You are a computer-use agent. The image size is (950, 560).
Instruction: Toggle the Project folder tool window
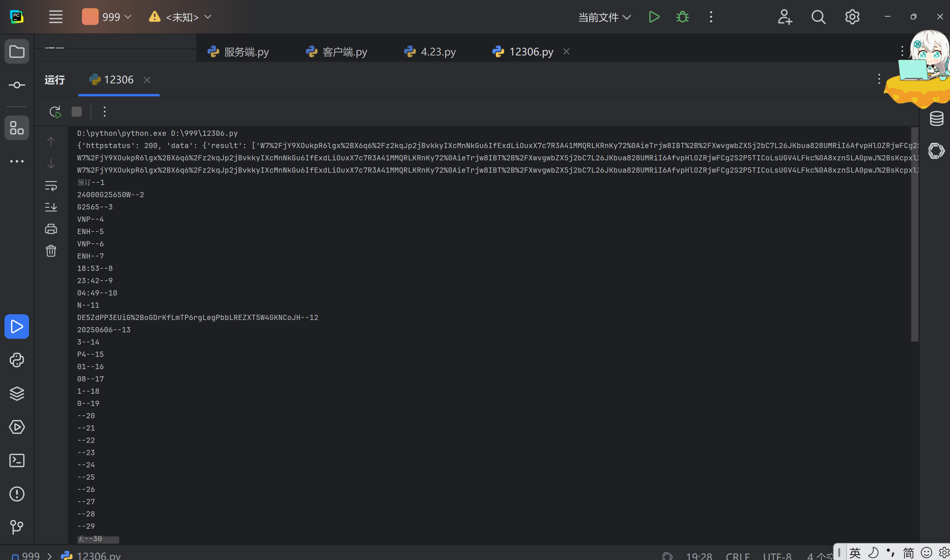17,51
